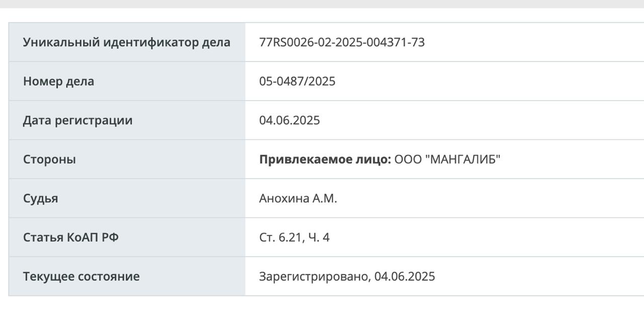
Task: Click the empty white area below the table
Action: tap(322, 305)
